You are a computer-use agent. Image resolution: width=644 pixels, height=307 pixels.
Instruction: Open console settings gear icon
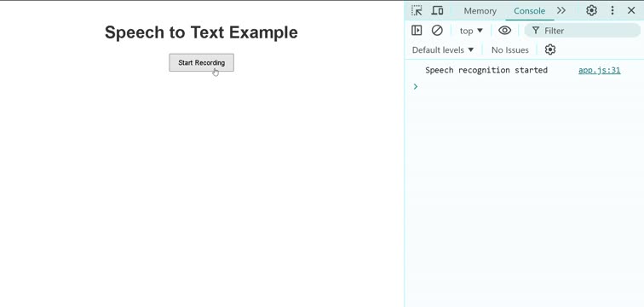pos(550,49)
